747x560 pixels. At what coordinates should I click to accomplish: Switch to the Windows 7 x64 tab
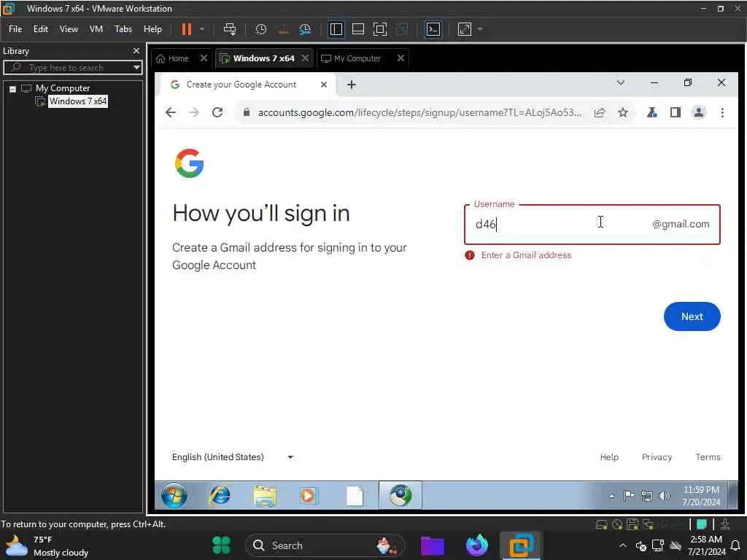click(263, 58)
